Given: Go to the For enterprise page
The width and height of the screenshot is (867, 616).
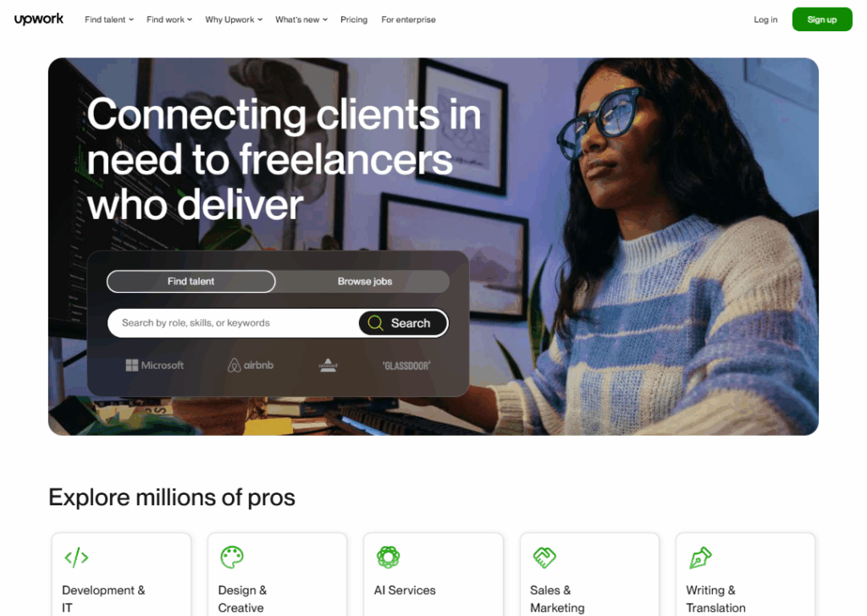Looking at the screenshot, I should [x=409, y=19].
